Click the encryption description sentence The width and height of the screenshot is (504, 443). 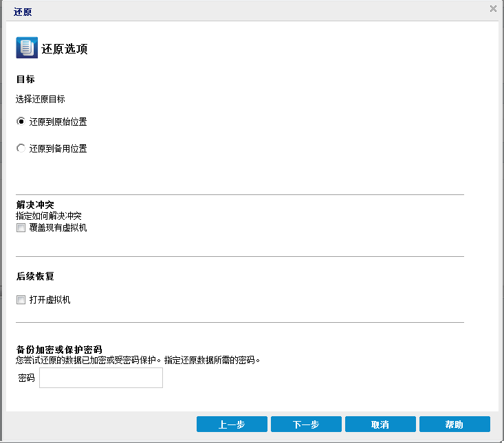tap(138, 360)
